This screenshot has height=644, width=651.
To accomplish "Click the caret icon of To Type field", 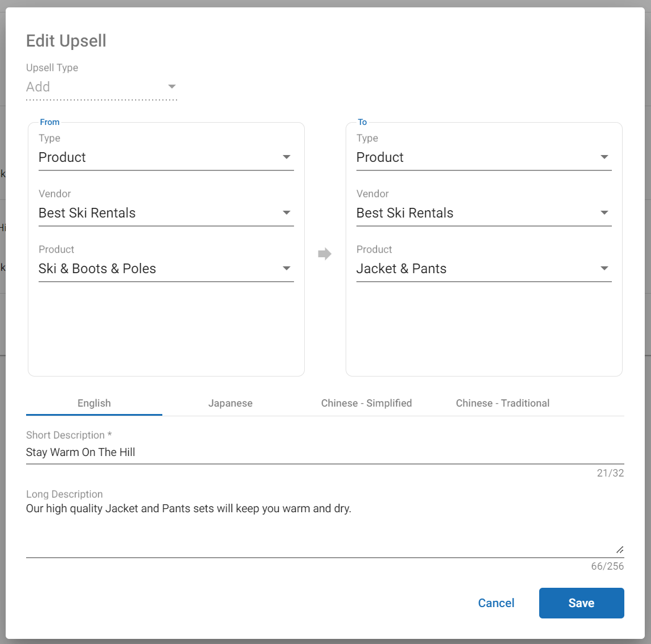I will click(x=604, y=157).
